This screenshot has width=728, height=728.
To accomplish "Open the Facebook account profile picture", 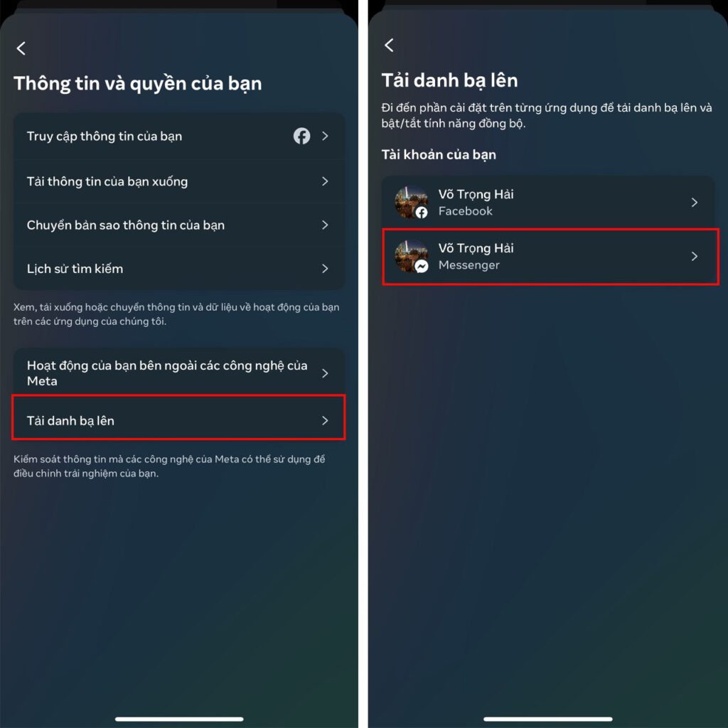I will (x=411, y=203).
